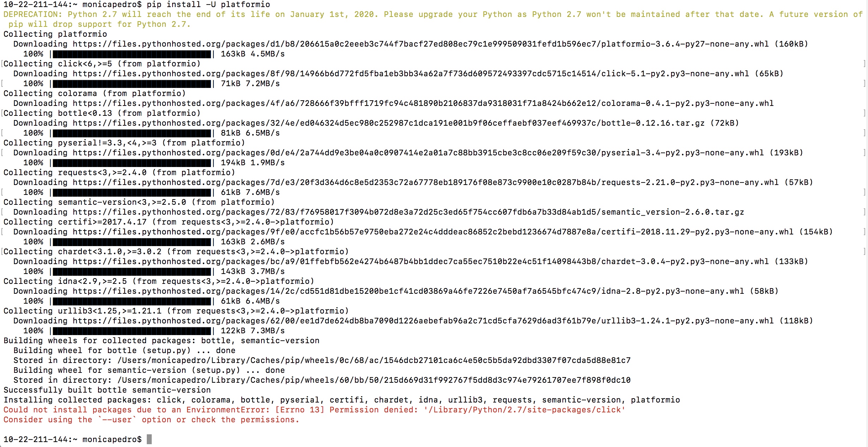
Task: Click the bottle wheel cache directory path
Action: [x=374, y=360]
